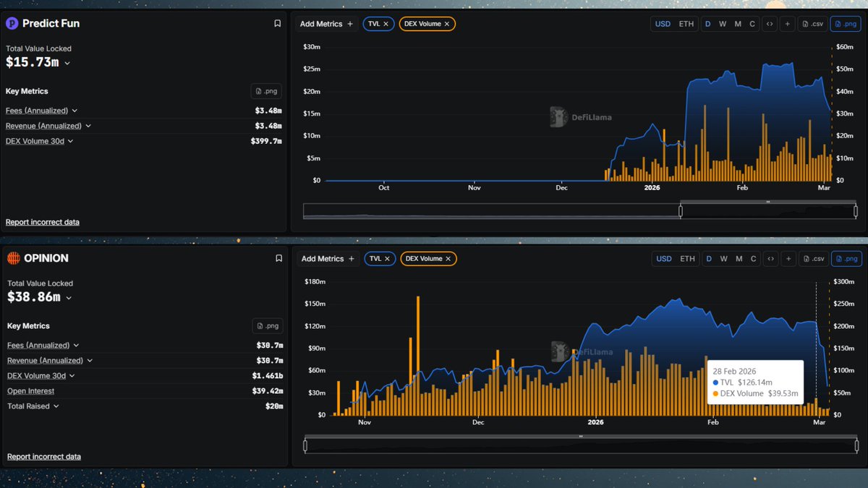Click $39.42m Open Interest value
868x488 pixels.
(x=268, y=391)
